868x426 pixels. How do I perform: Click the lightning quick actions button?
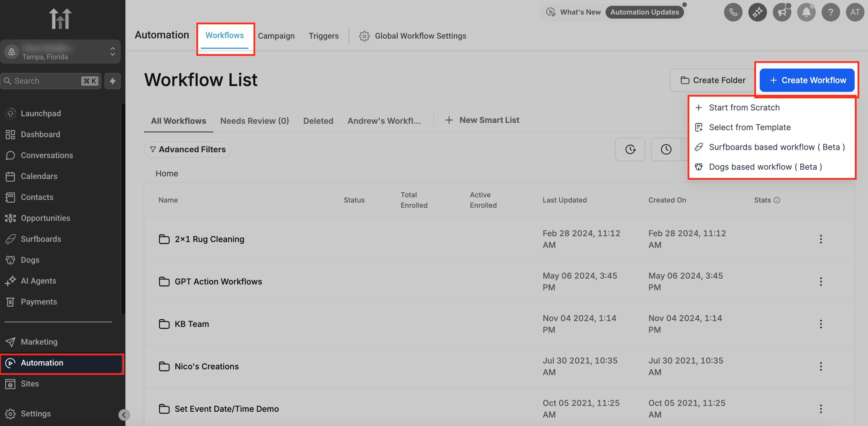pos(113,81)
